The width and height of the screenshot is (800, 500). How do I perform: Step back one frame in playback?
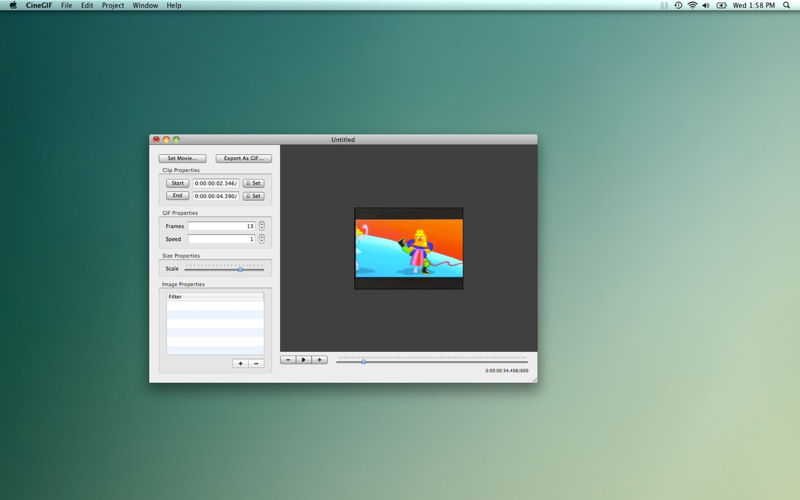288,360
